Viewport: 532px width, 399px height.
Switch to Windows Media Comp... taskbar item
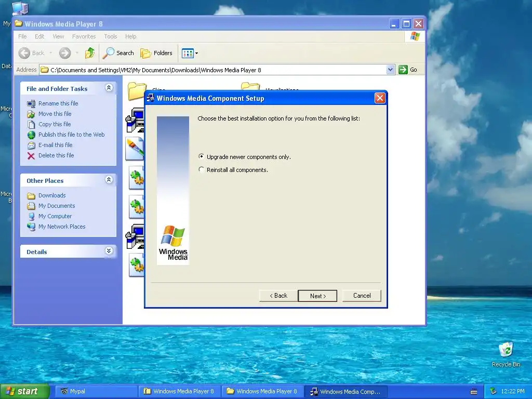tap(345, 391)
